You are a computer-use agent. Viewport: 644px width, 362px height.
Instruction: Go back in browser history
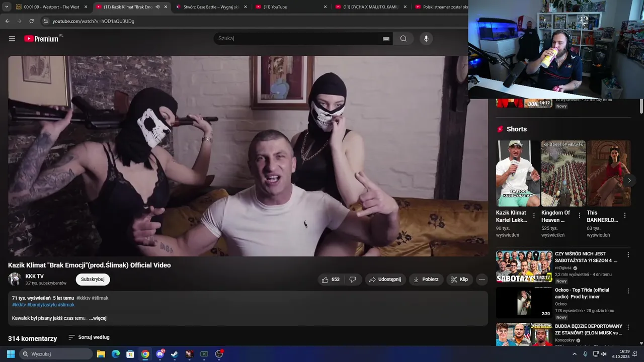coord(7,21)
